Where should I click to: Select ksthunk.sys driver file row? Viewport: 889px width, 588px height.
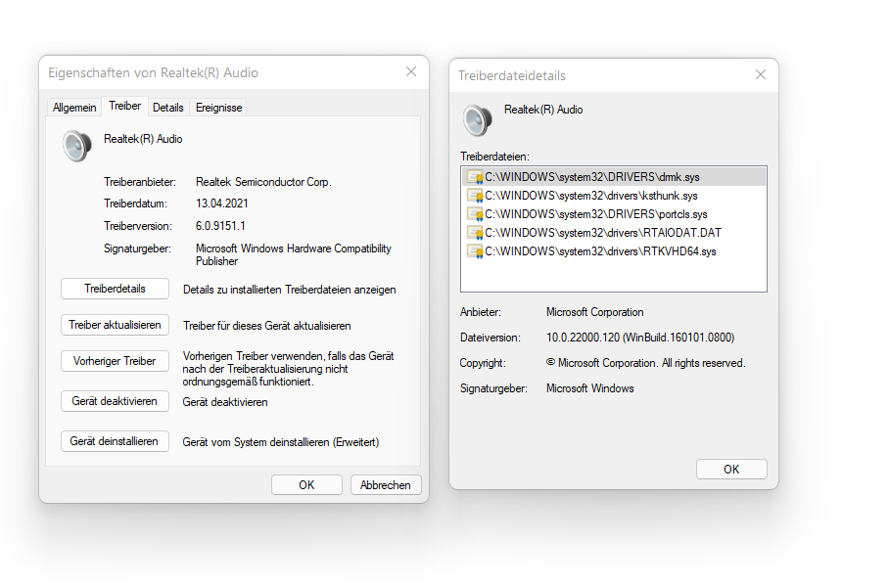(614, 196)
